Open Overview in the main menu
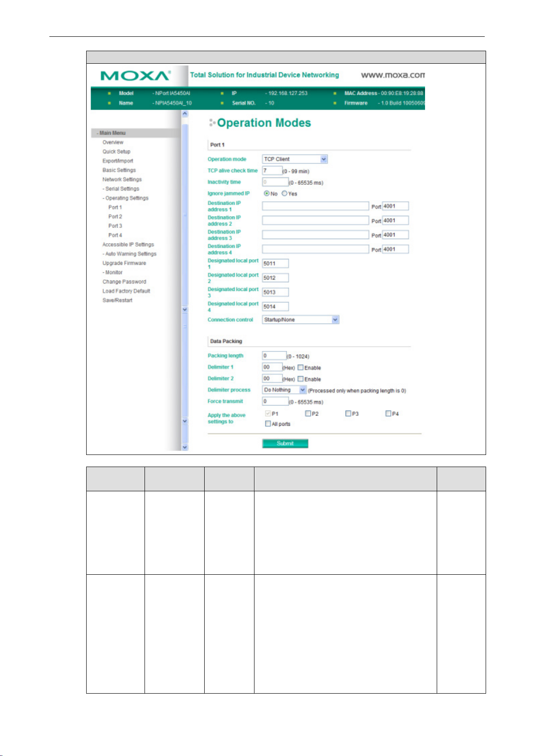535x756 pixels. tap(113, 142)
